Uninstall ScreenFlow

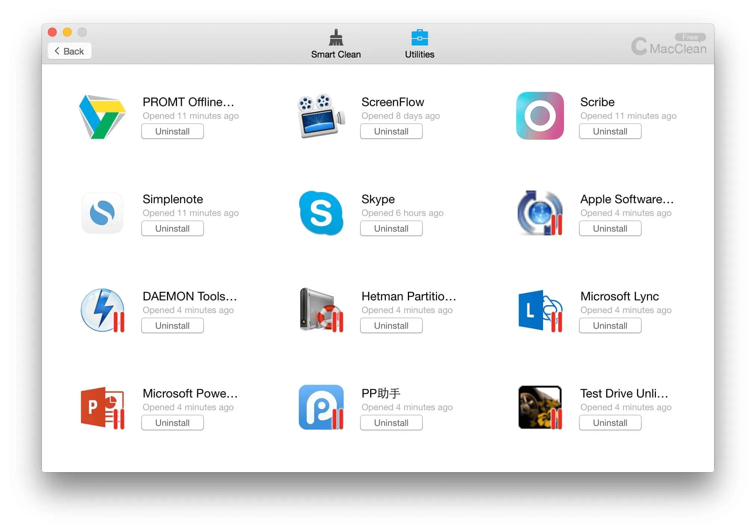[x=391, y=132]
